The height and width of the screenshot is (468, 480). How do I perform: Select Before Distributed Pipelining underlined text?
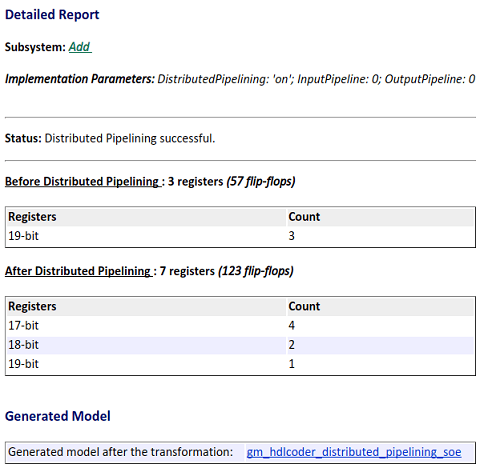point(83,181)
